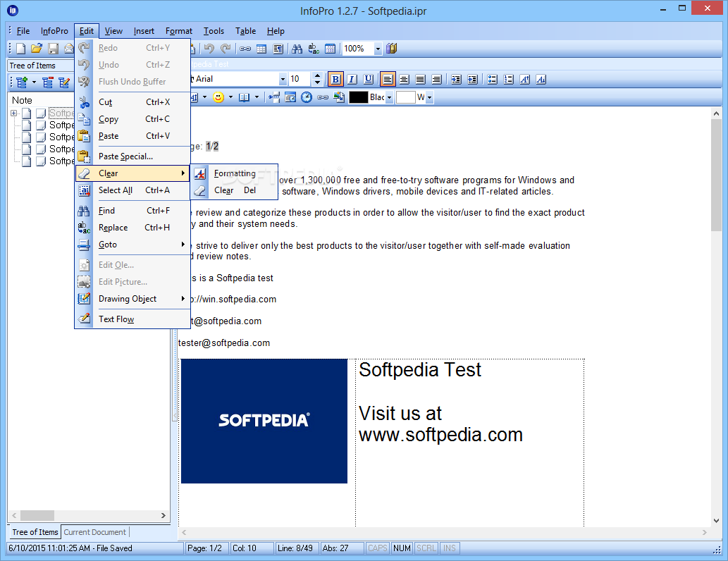Viewport: 728px width, 561px height.
Task: Toggle checkbox of the first Softpedia tree item
Action: [x=41, y=113]
